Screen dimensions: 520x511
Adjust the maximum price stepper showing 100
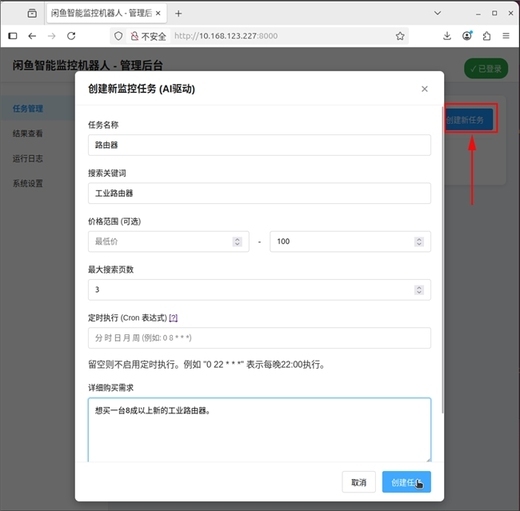tap(419, 241)
